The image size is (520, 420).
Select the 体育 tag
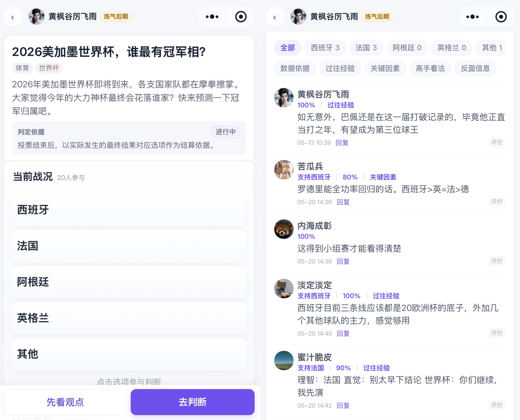[x=22, y=68]
